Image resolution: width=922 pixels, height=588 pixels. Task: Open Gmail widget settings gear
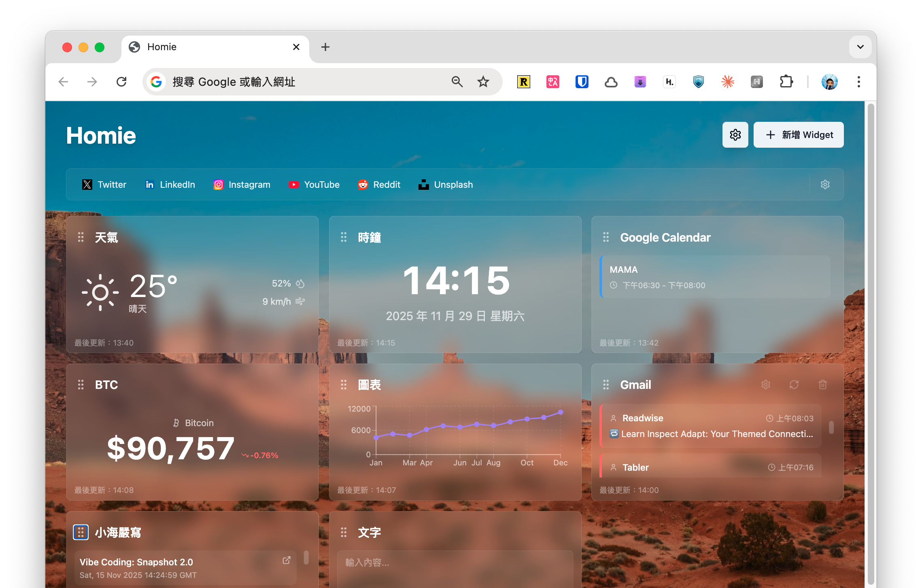765,384
